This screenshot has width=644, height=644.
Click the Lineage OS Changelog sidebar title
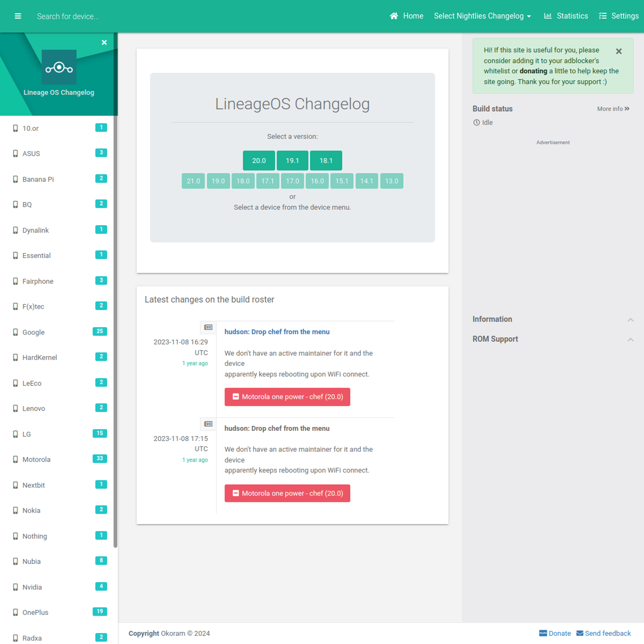[x=59, y=92]
